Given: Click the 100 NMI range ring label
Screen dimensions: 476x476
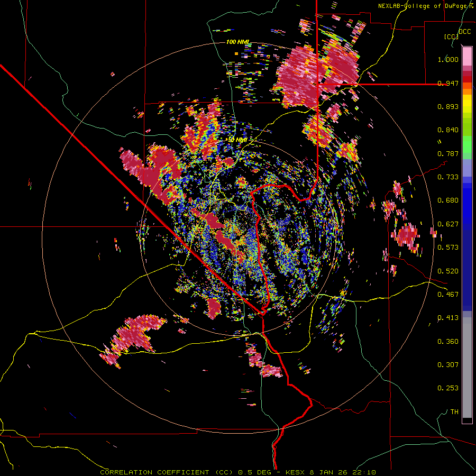Looking at the screenshot, I should click(x=238, y=42).
